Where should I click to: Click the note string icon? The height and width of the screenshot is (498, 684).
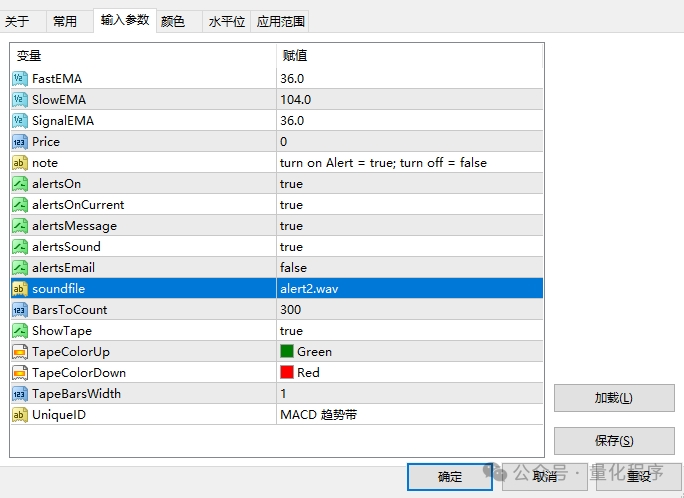click(x=20, y=163)
